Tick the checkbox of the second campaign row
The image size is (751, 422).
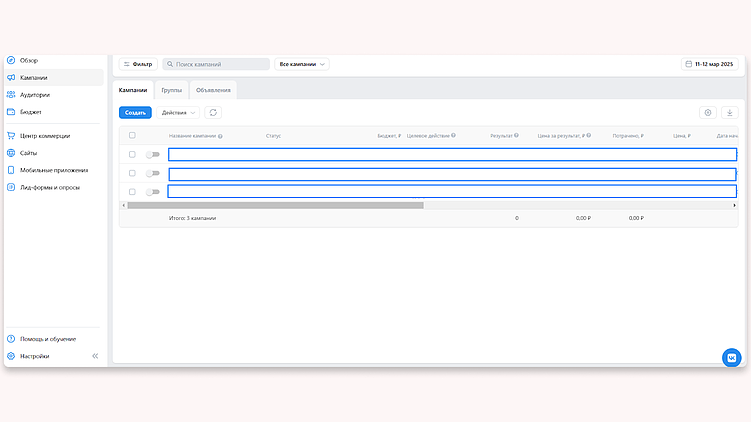[x=132, y=173]
